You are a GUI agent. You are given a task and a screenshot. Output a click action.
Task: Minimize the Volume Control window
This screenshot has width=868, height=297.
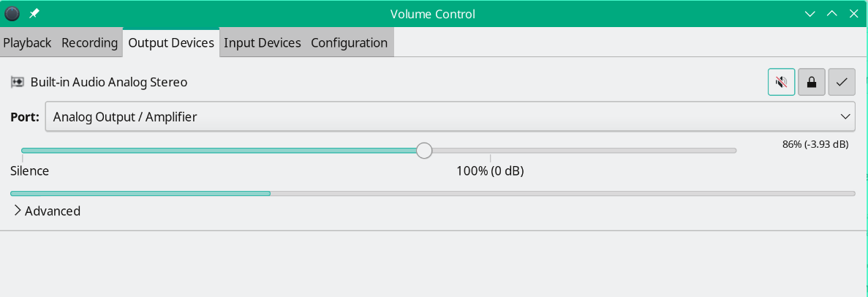click(809, 14)
